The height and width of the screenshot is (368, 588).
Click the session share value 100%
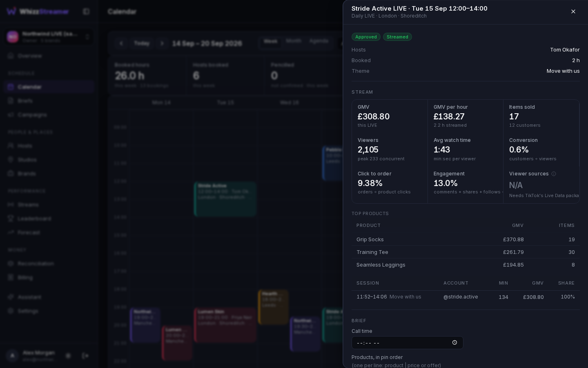point(568,297)
